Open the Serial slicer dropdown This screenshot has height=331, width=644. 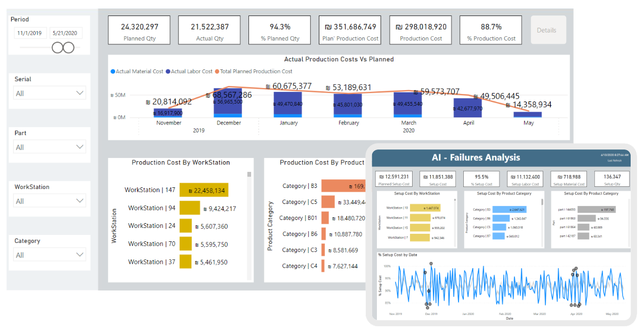[50, 93]
